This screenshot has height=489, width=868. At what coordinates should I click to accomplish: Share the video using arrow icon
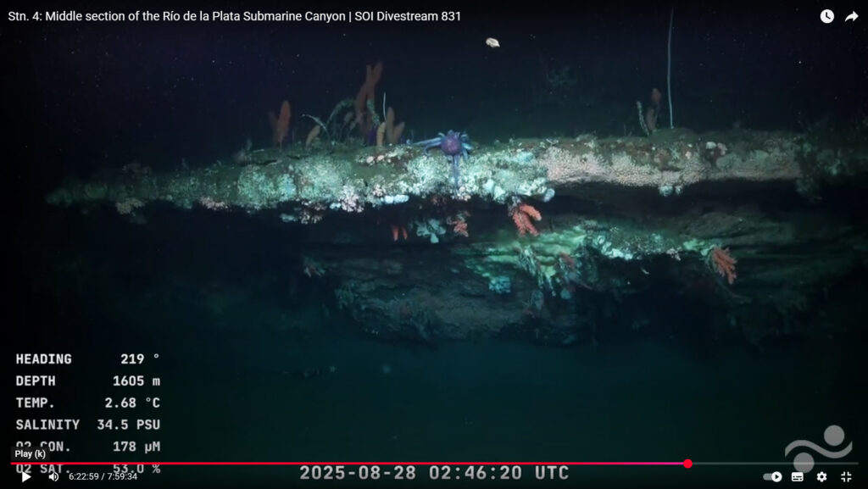[851, 17]
